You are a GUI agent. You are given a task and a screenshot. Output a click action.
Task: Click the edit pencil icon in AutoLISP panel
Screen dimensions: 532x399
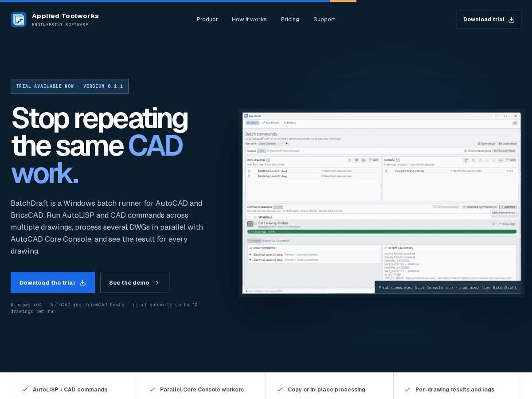tap(480, 160)
